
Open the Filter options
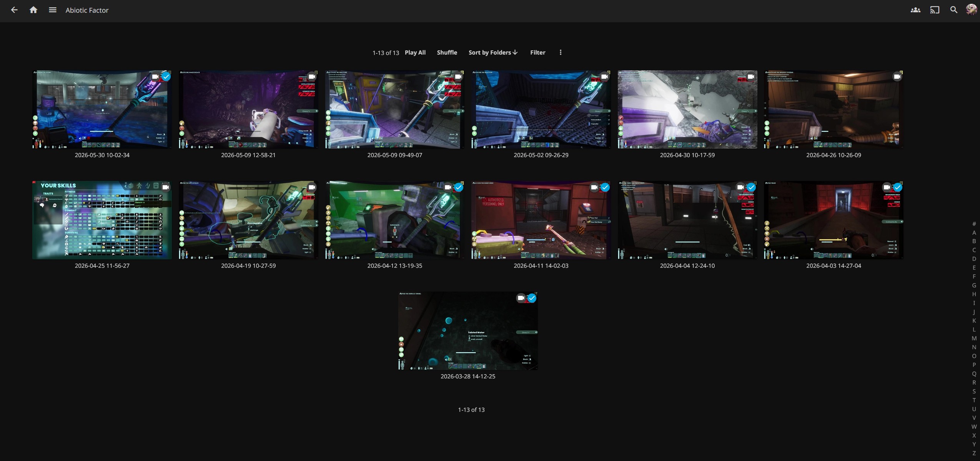(537, 52)
